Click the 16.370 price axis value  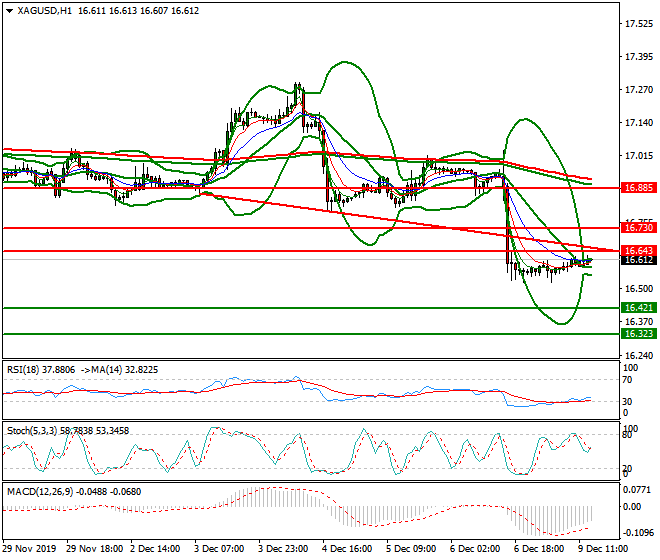point(639,322)
